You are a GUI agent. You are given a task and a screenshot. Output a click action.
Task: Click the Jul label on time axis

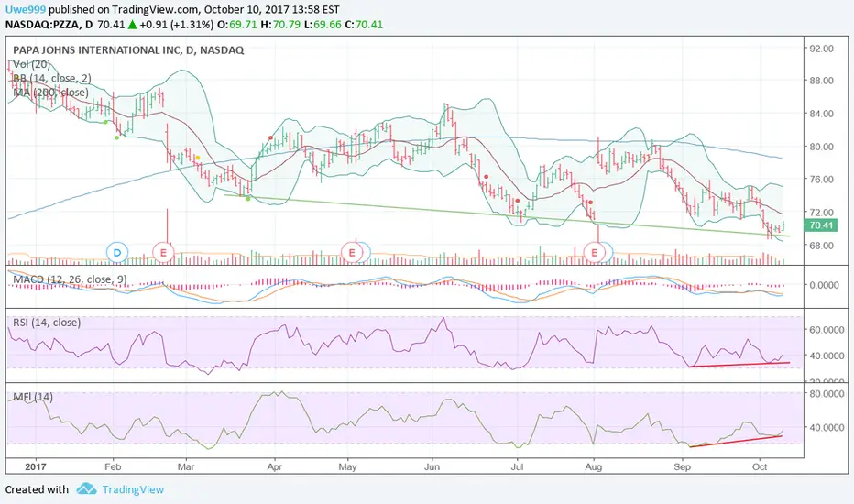(517, 467)
